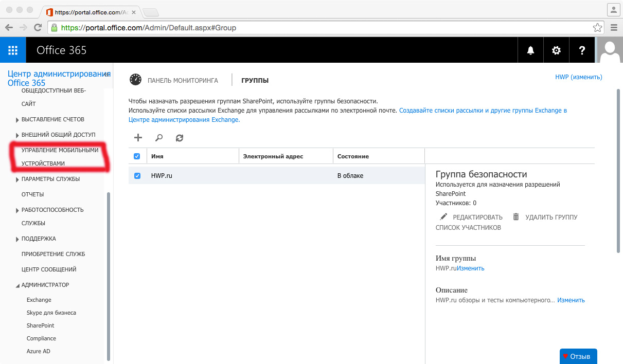Screen dimensions: 623x364
Task: Click the Центр администрирования Office 365 heading
Action: (x=59, y=78)
